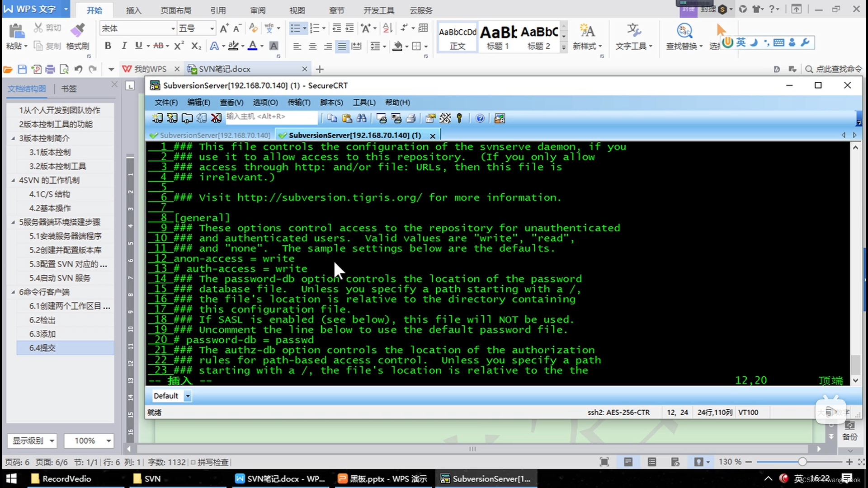Click the save icon in WPS quick toolbar
The height and width of the screenshot is (488, 868).
point(22,69)
